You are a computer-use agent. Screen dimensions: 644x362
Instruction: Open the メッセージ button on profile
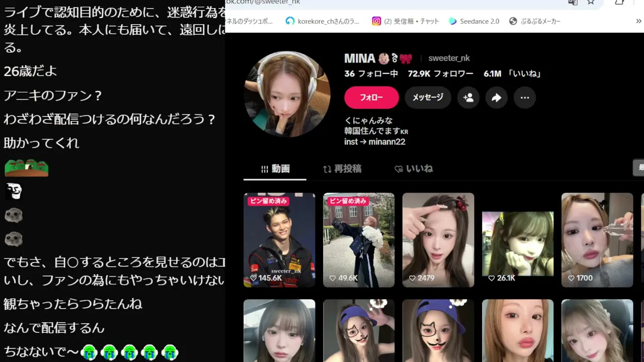(x=428, y=98)
